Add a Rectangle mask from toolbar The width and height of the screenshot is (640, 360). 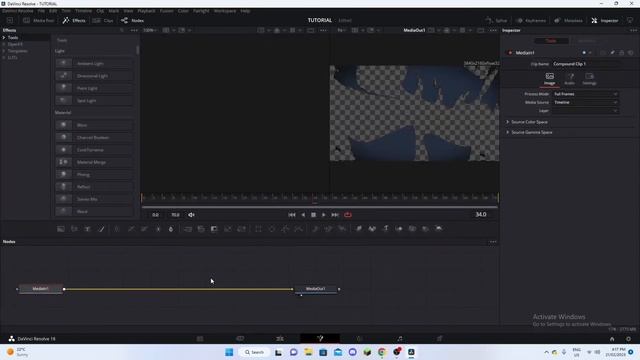pyautogui.click(x=258, y=229)
